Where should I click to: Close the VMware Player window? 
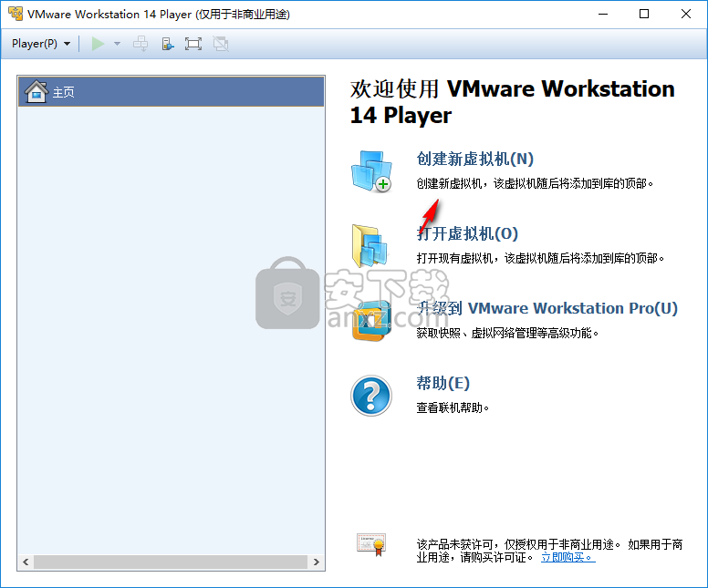(x=686, y=14)
